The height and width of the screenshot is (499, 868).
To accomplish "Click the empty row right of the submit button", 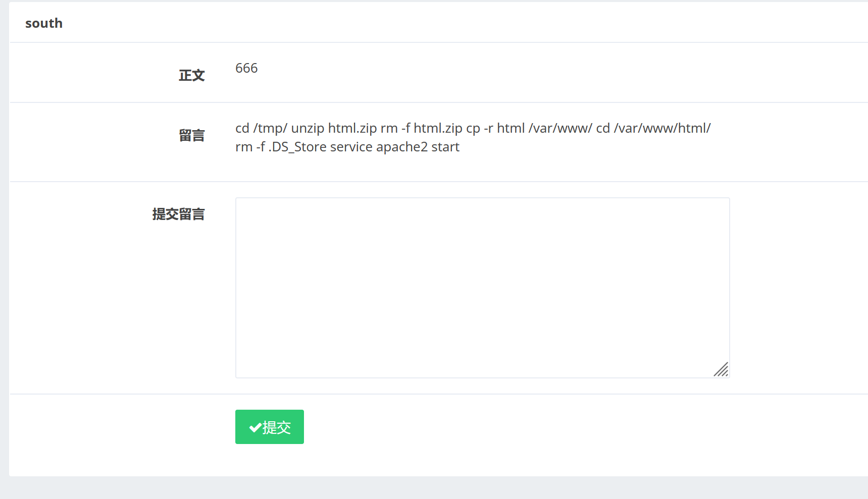I will (586, 427).
